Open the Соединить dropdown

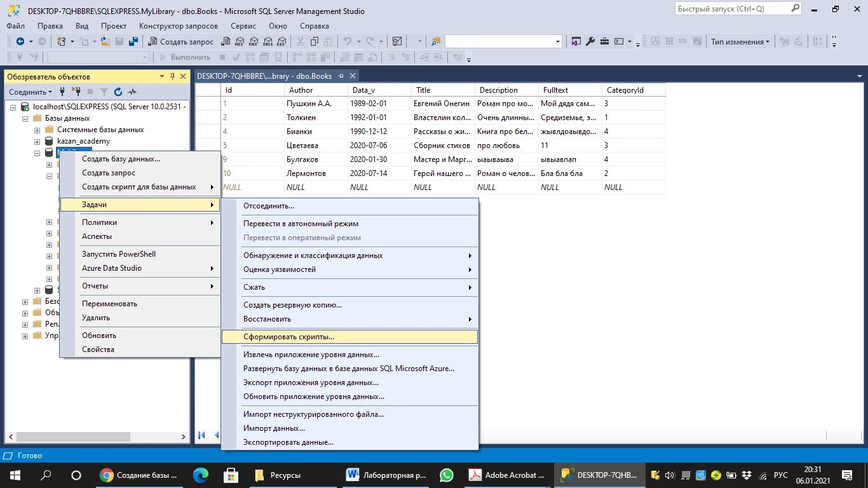[x=31, y=91]
